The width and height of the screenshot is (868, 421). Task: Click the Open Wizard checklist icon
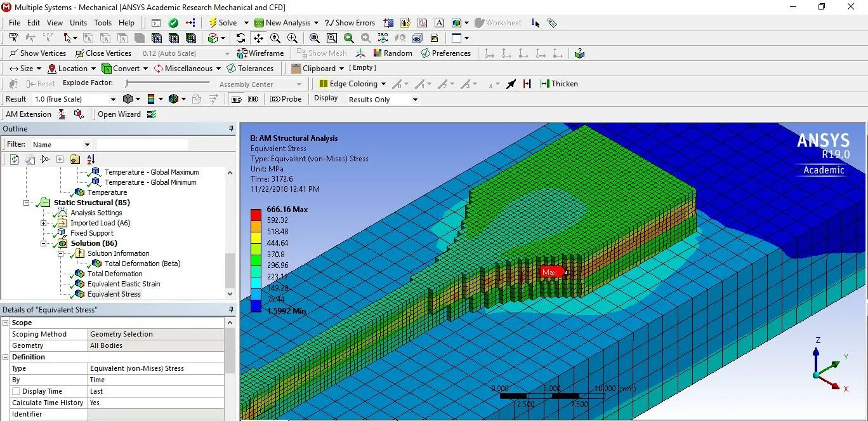coord(151,114)
